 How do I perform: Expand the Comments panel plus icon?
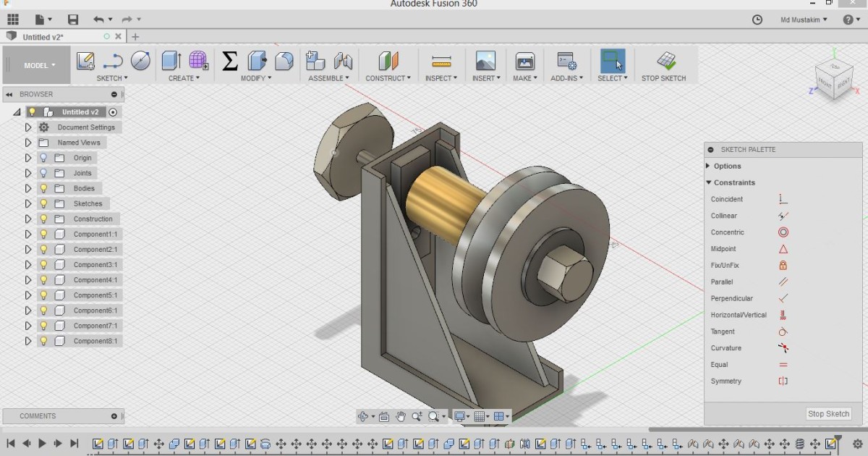[x=114, y=416]
